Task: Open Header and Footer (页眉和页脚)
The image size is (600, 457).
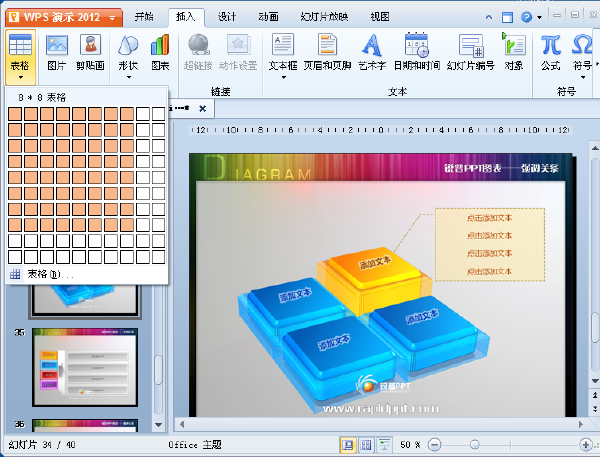Action: [x=327, y=51]
